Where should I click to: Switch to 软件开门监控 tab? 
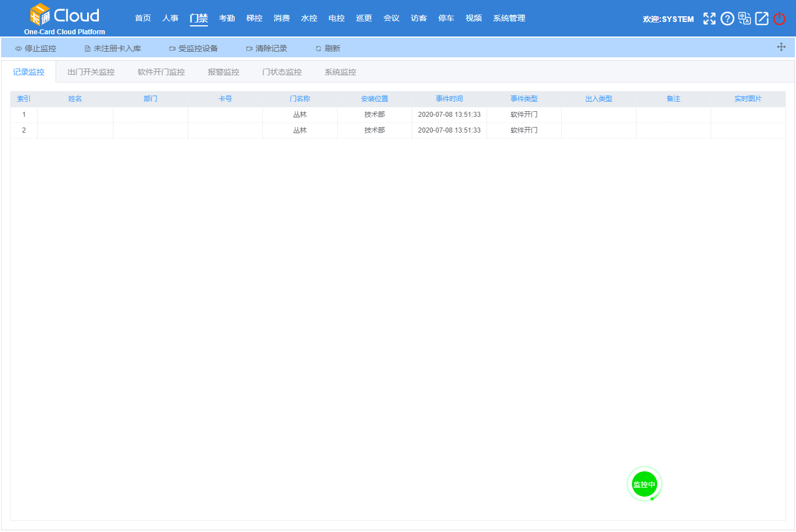click(161, 72)
